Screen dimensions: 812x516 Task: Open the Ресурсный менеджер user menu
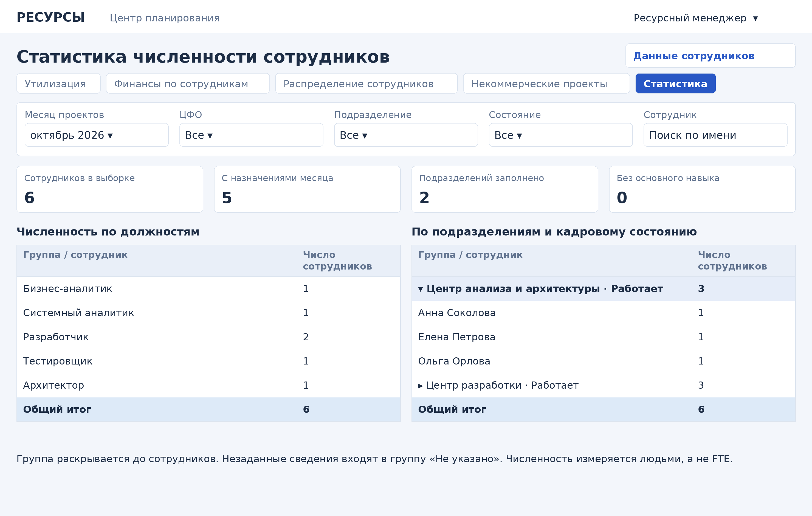point(696,18)
